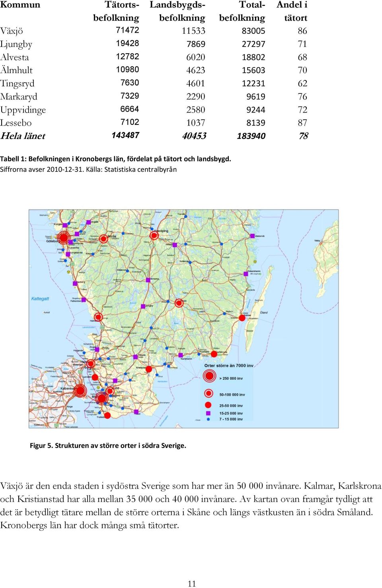Select Tingsryd's tätort value 7630
Viewport: 382px width, 588px height.
(130, 83)
